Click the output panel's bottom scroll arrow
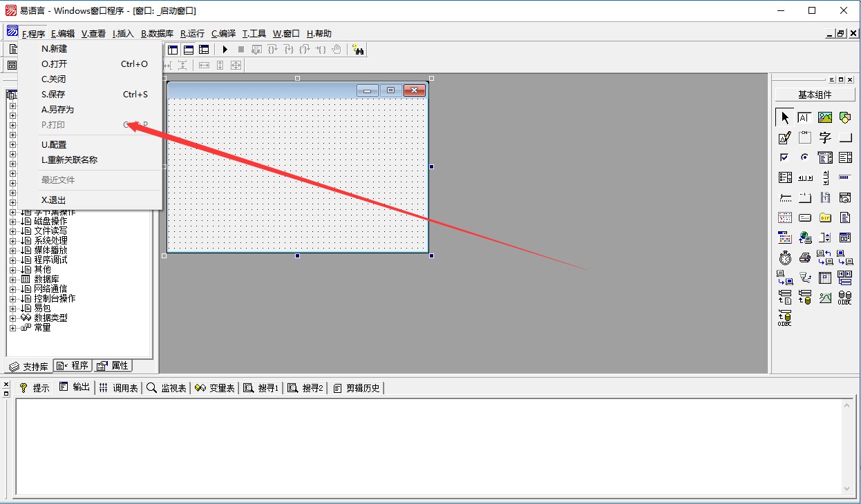The width and height of the screenshot is (861, 504). (848, 489)
